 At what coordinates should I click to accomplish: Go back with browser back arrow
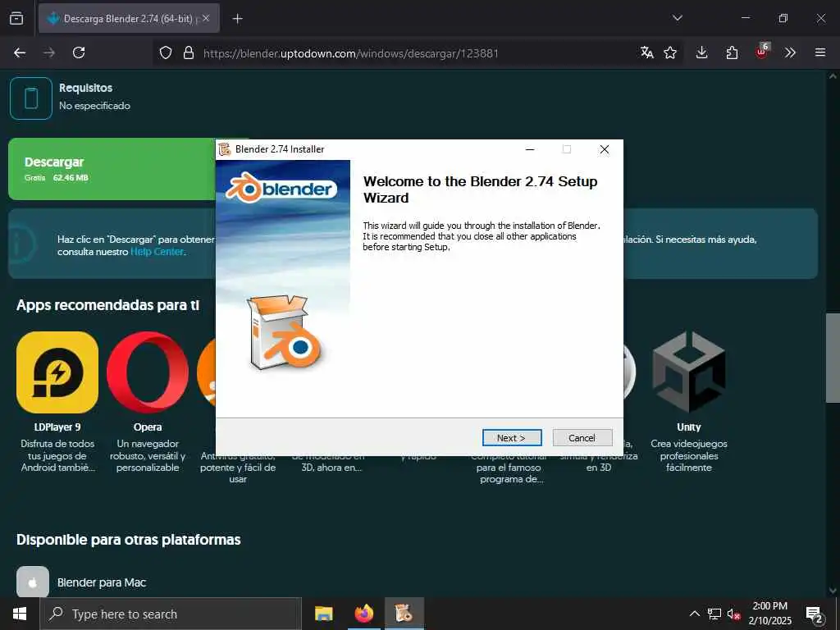tap(20, 52)
